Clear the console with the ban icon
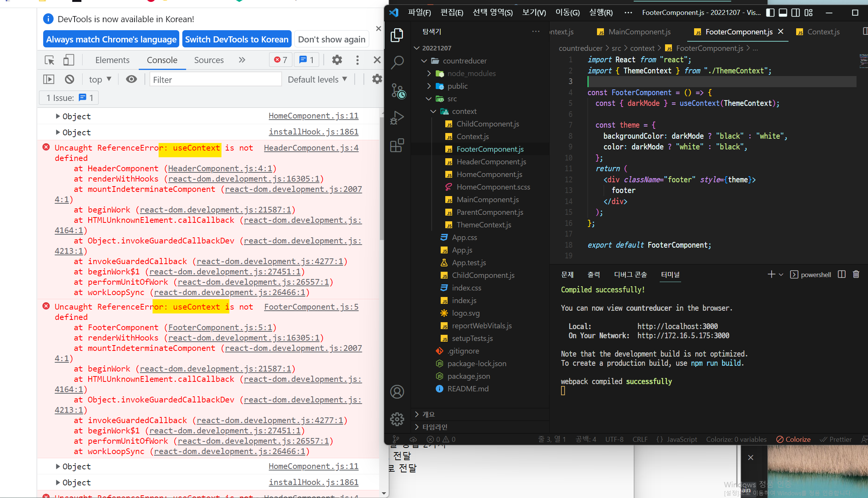This screenshot has width=868, height=498. point(69,79)
